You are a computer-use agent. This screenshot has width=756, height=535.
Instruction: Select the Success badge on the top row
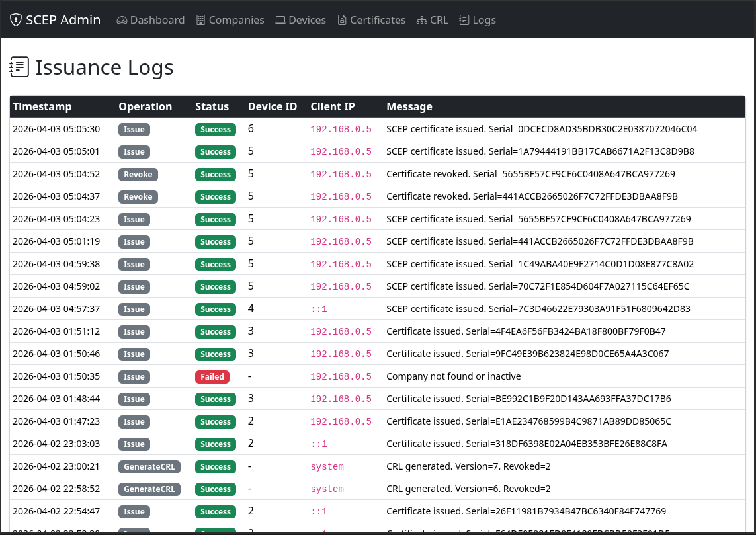click(x=215, y=129)
